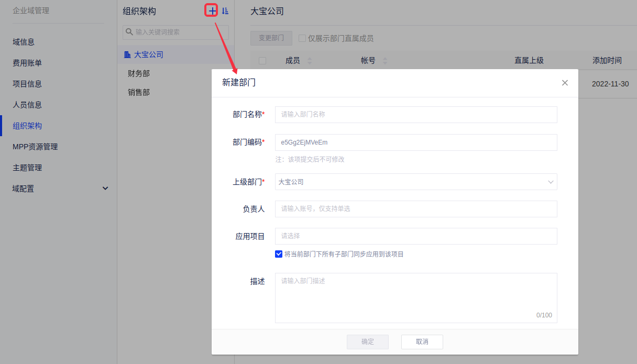Toggle 仅展示部门直属成员 checkbox

pyautogui.click(x=302, y=38)
